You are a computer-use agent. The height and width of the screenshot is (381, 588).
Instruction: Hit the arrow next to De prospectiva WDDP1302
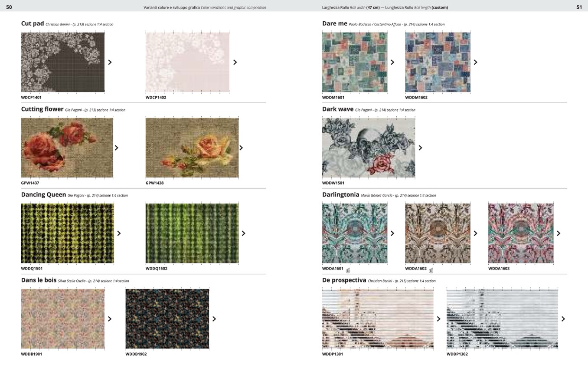coord(563,319)
